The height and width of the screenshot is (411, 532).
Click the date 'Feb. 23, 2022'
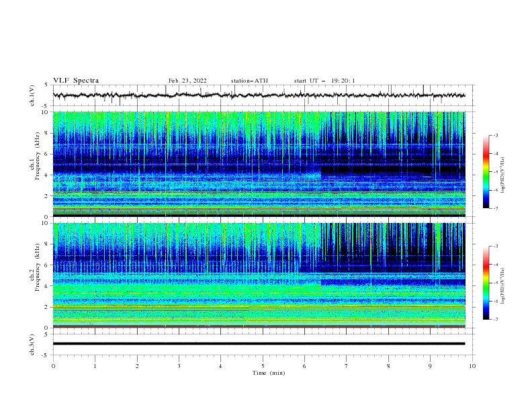click(x=187, y=81)
